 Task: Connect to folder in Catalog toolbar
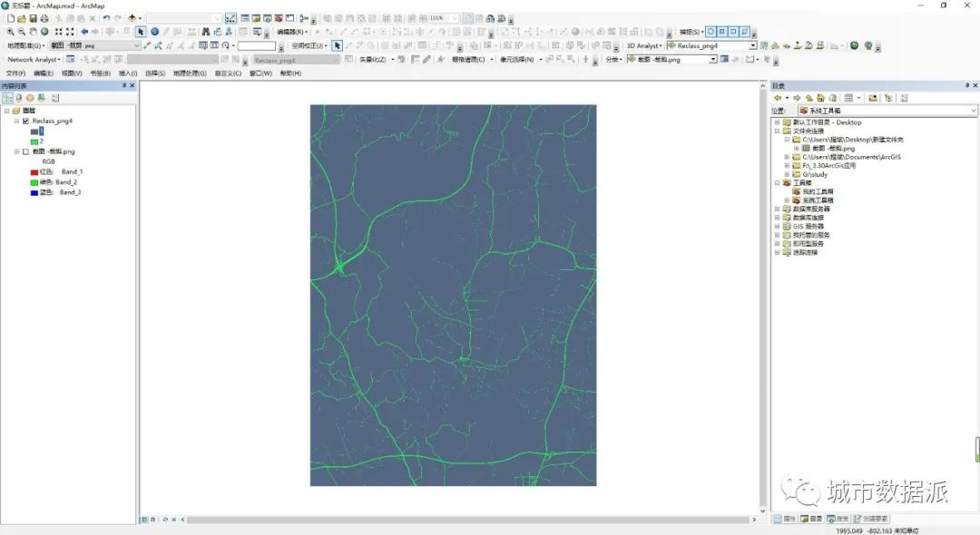click(873, 98)
